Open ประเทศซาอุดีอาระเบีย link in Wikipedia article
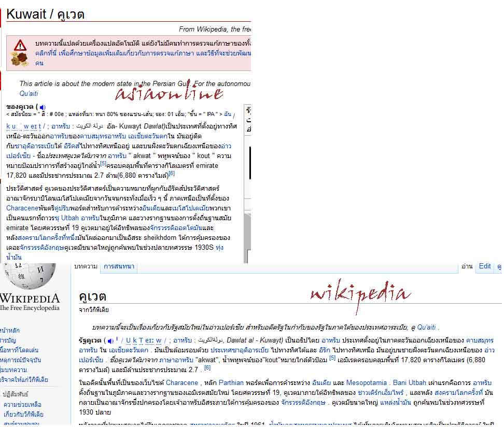Screen dimensions: 504x427 (x=240, y=350)
